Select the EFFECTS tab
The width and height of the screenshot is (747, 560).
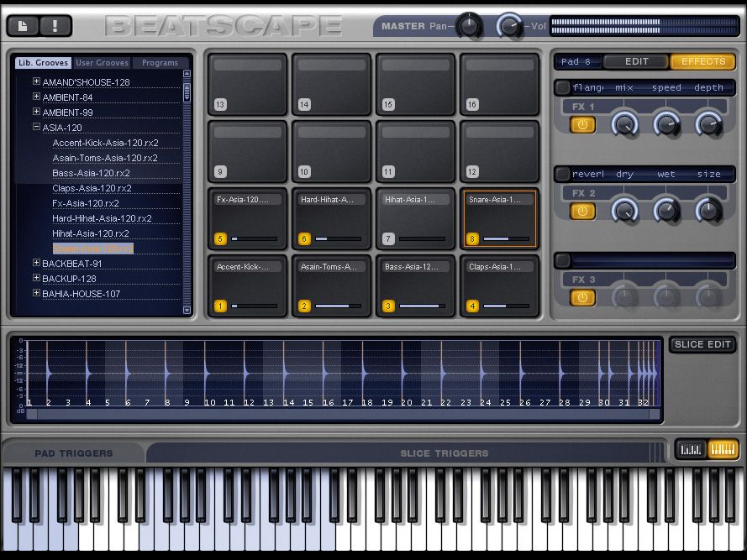pyautogui.click(x=703, y=61)
